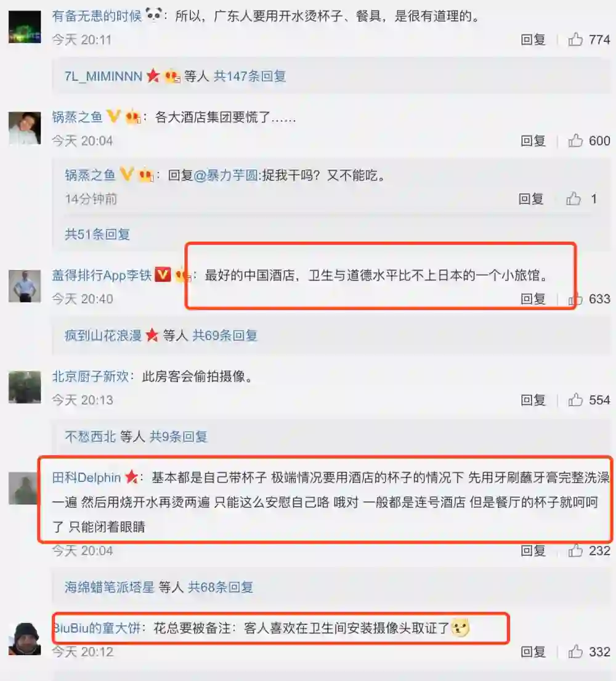This screenshot has height=681, width=616.
Task: Reply to 锅蒸之鱼's 14分钟前 reply
Action: [531, 198]
